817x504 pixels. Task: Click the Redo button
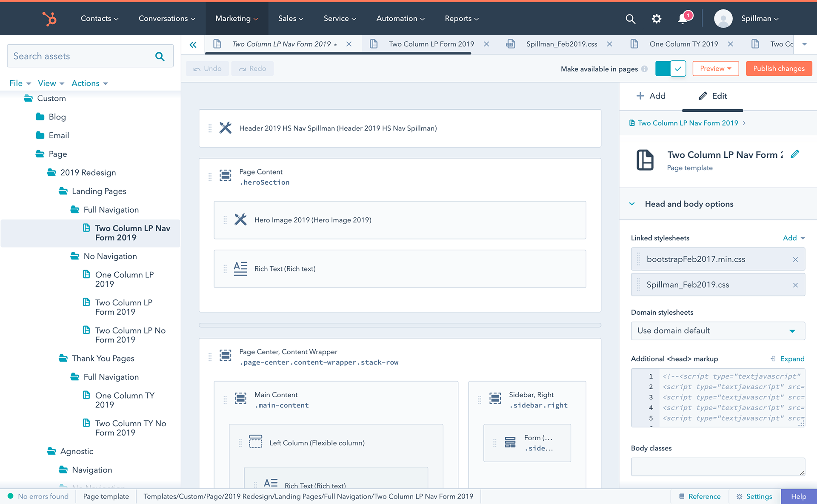(x=252, y=68)
